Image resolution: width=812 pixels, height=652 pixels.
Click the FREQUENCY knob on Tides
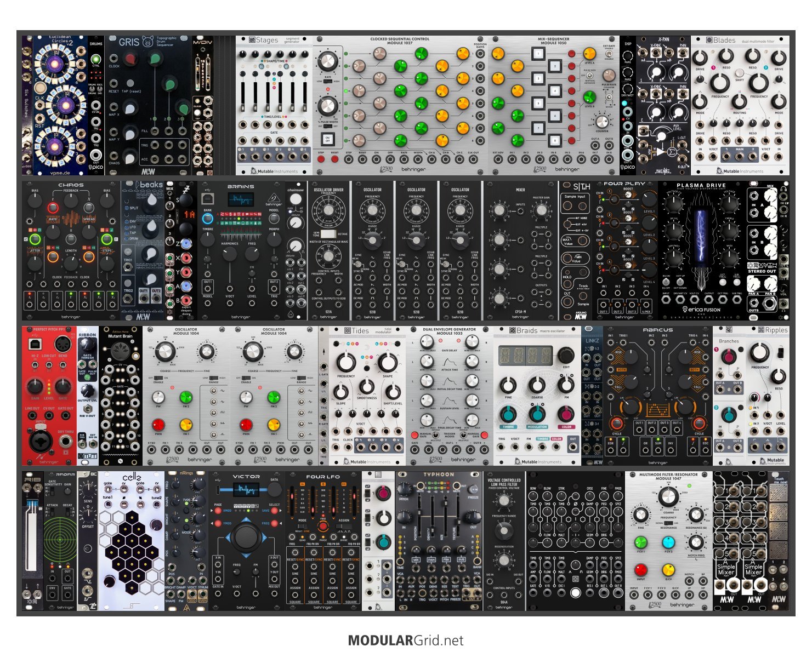click(x=346, y=362)
